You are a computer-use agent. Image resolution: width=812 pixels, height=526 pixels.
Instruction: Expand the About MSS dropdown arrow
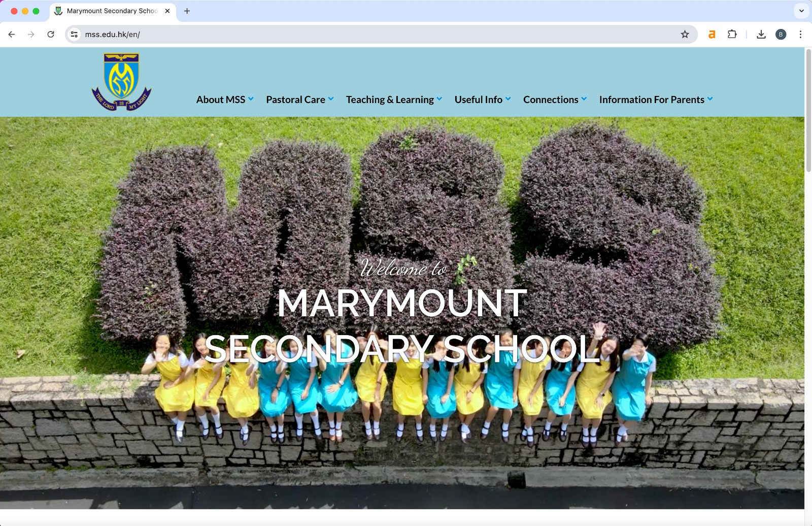pyautogui.click(x=251, y=99)
